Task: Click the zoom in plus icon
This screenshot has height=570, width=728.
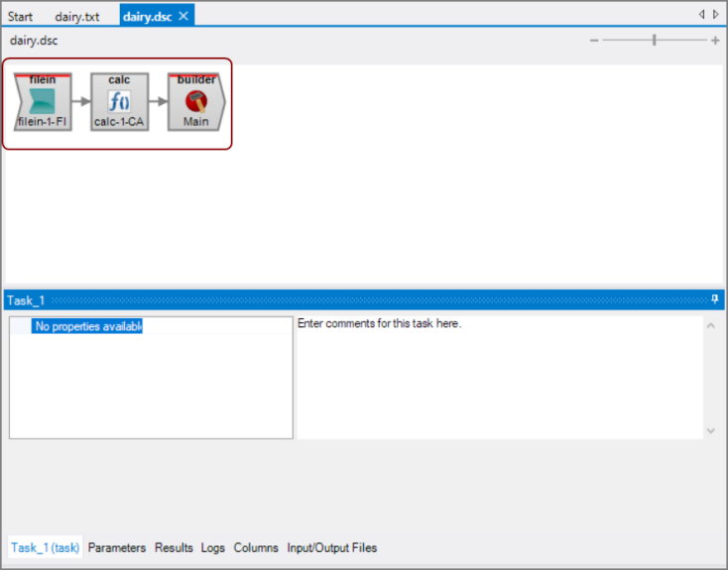Action: coord(715,41)
